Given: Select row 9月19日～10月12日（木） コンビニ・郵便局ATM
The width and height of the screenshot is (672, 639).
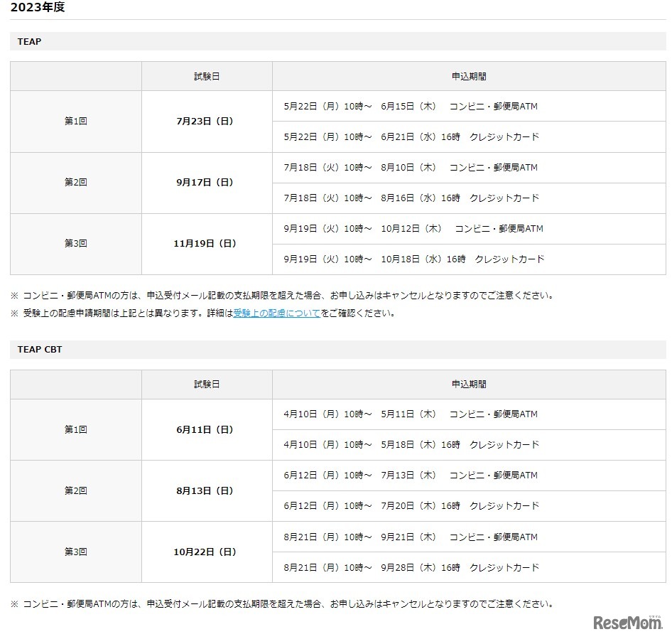Looking at the screenshot, I should point(470,229).
